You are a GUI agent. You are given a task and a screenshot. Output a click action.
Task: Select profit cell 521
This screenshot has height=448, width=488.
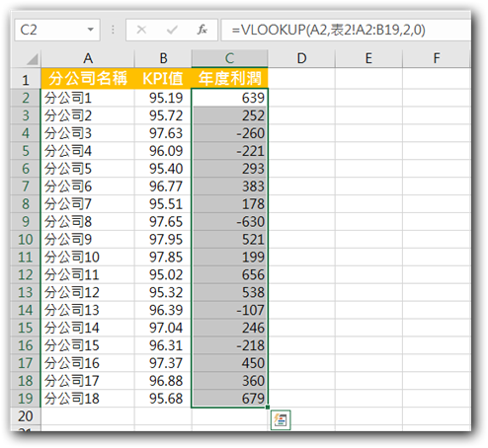coord(229,240)
